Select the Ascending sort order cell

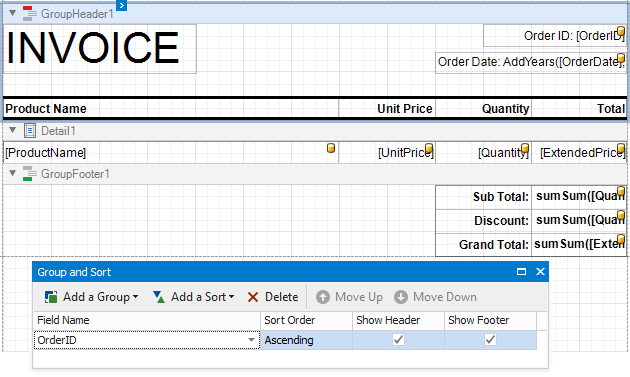306,340
